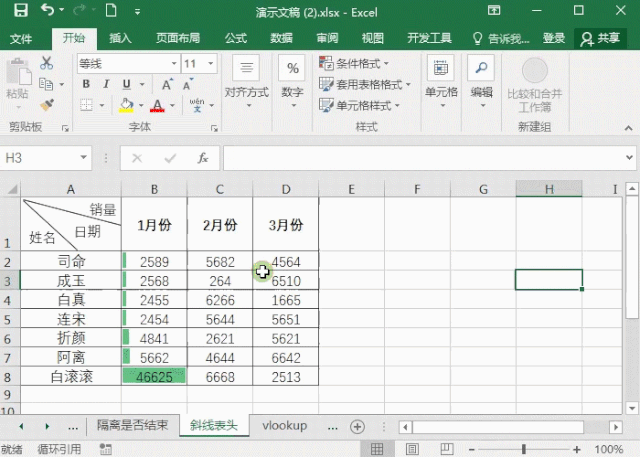Go to next sheet with the arrow
Screen dimensions: 640x457
[x=47, y=426]
